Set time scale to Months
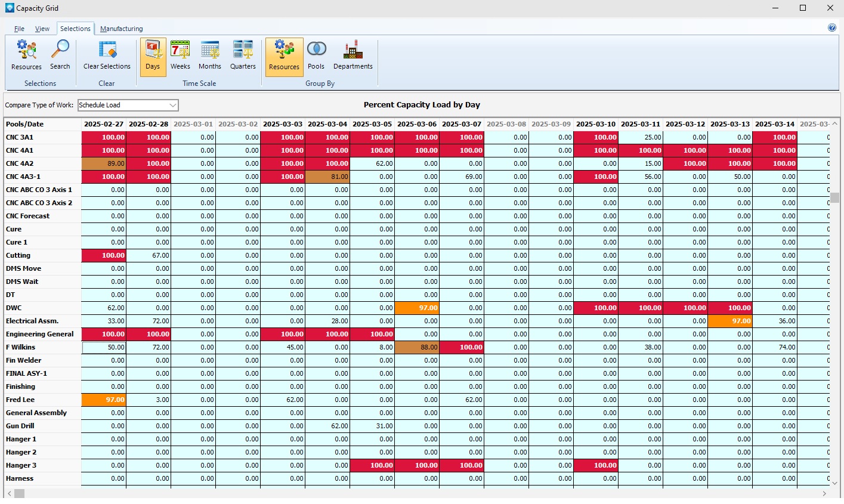Screen dimensions: 844x504 (210, 55)
